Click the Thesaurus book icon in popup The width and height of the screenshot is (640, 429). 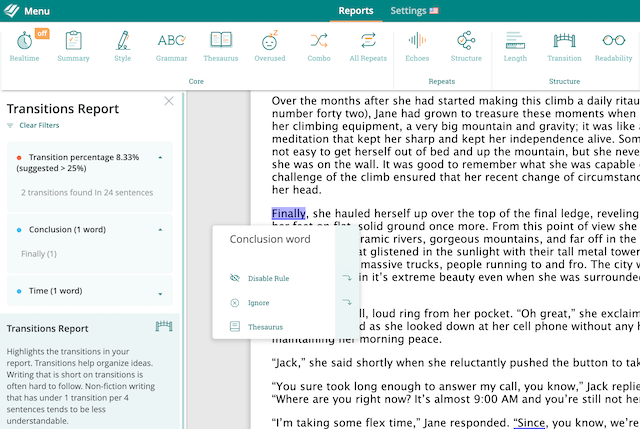[235, 327]
